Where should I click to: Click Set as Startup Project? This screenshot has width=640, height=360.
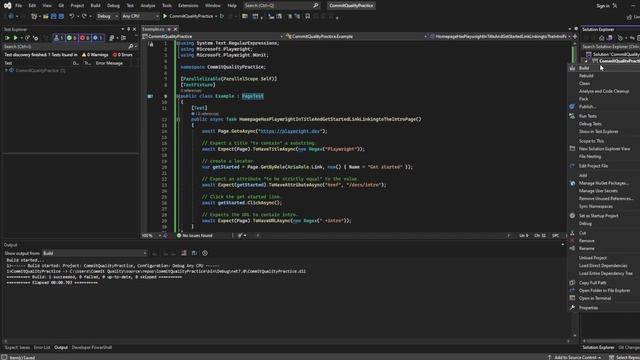click(598, 216)
